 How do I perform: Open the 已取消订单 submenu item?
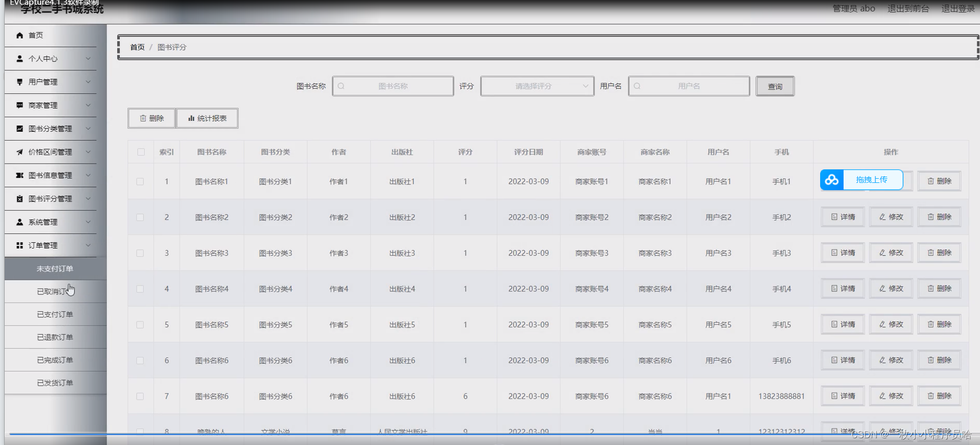click(x=55, y=291)
